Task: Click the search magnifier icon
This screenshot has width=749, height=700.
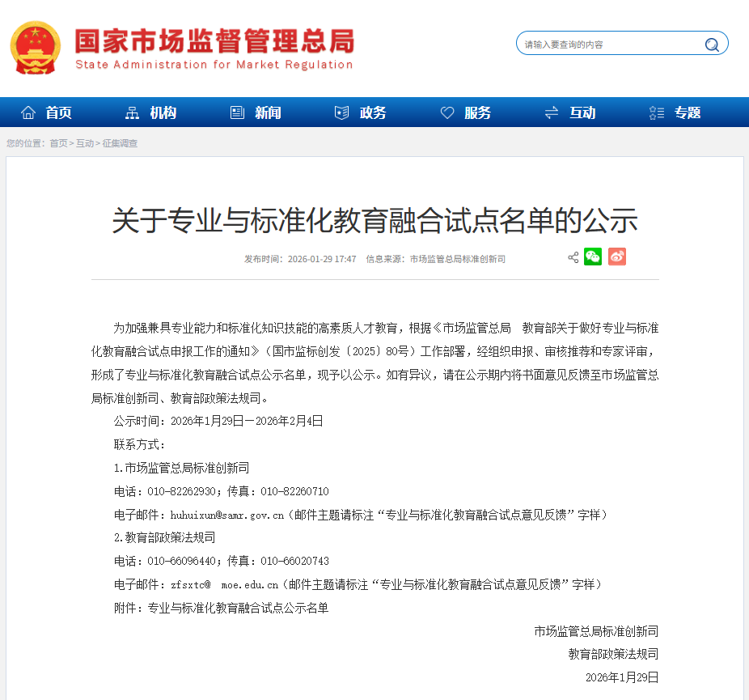Action: (x=712, y=45)
